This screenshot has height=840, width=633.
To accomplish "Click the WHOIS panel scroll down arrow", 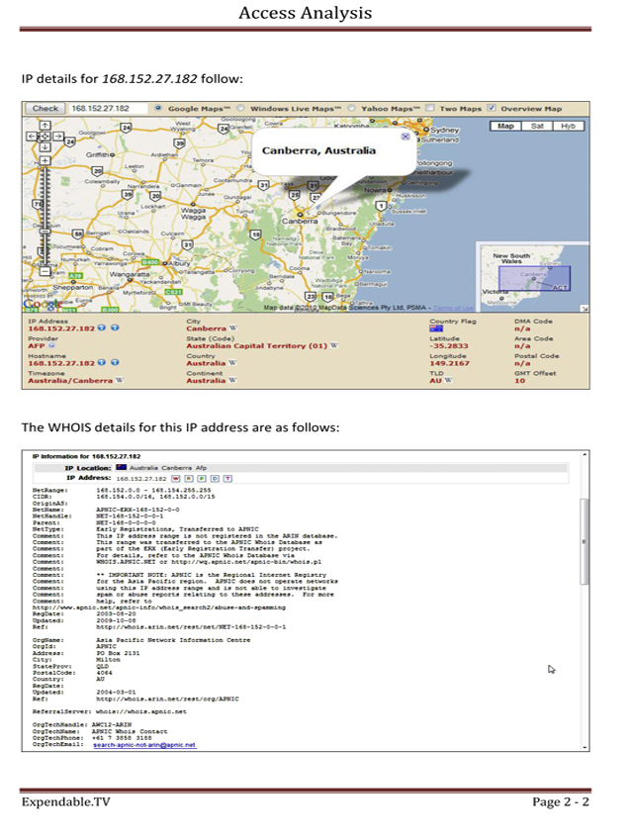I will [x=585, y=747].
